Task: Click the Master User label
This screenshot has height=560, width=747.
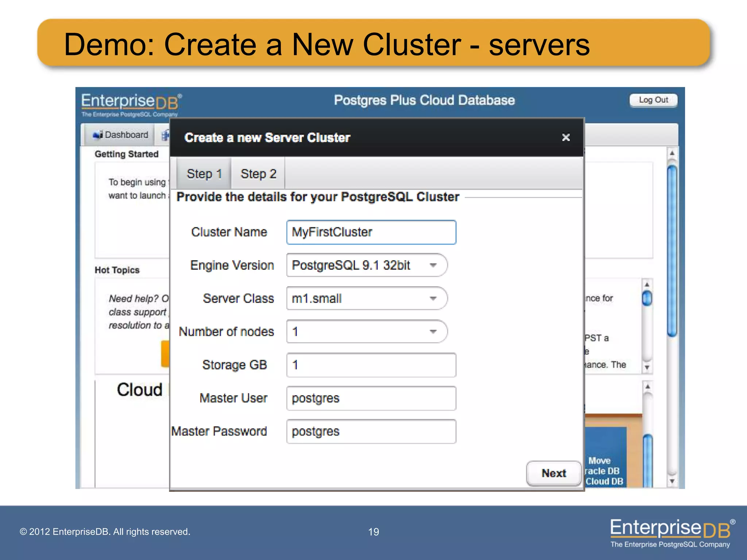Action: coord(233,398)
